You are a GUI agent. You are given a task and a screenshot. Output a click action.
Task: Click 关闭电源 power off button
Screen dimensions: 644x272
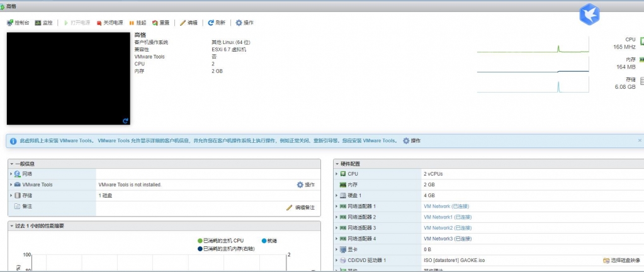(110, 23)
